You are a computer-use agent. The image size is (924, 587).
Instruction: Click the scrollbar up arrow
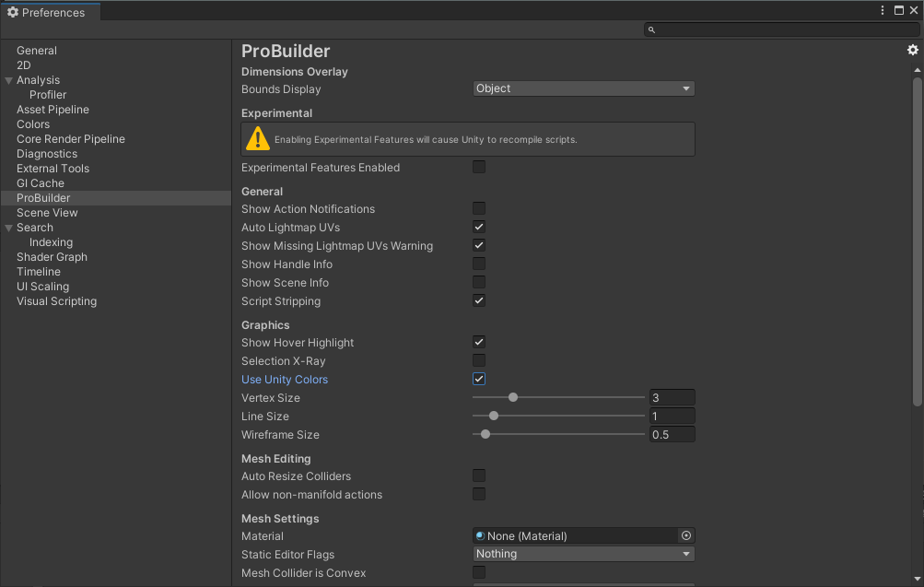coord(917,70)
